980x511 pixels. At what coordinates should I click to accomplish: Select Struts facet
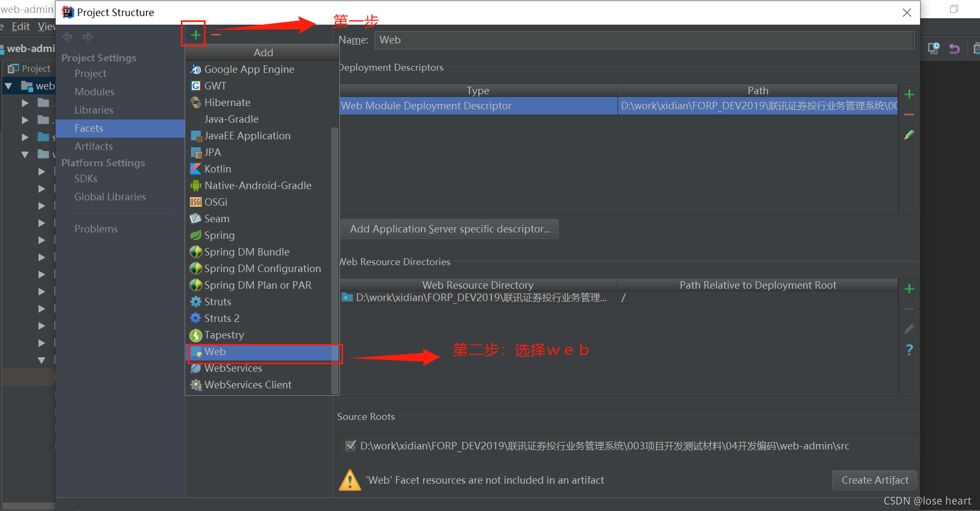[259, 302]
